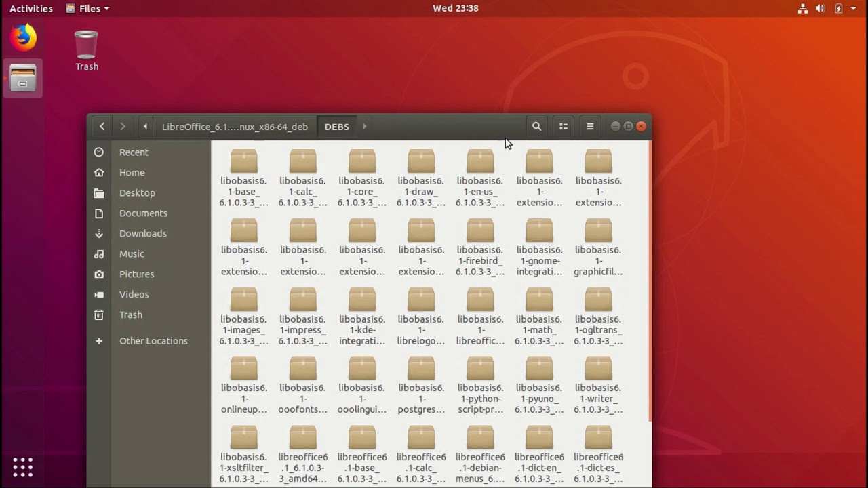
Task: Select libobasis6.1-images package file
Action: tap(243, 317)
